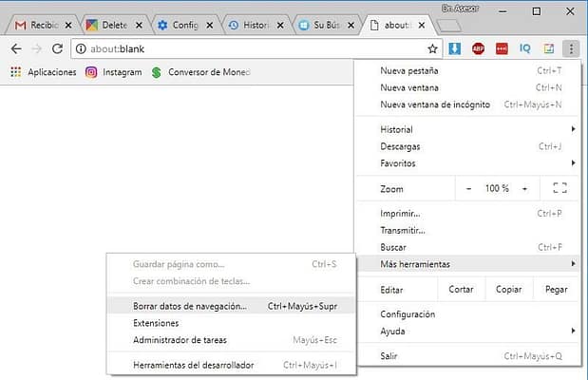Close the Su Bús tab
Image resolution: width=588 pixels, height=380 pixels.
[x=351, y=25]
